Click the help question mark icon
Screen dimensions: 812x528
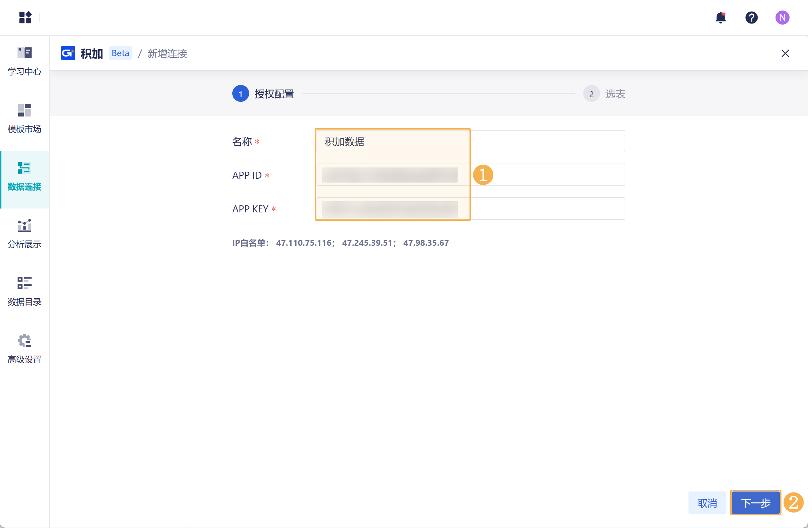click(x=751, y=17)
